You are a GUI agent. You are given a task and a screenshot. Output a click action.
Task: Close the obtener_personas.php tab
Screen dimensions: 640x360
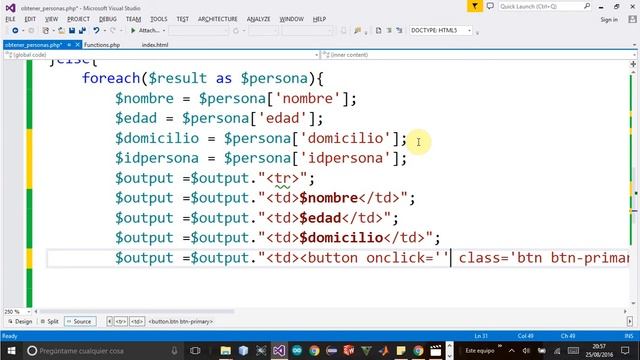(77, 44)
